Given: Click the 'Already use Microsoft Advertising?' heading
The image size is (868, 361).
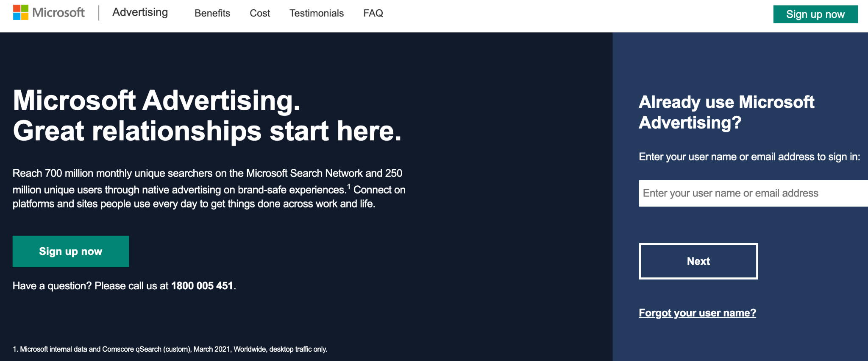Looking at the screenshot, I should click(x=726, y=112).
